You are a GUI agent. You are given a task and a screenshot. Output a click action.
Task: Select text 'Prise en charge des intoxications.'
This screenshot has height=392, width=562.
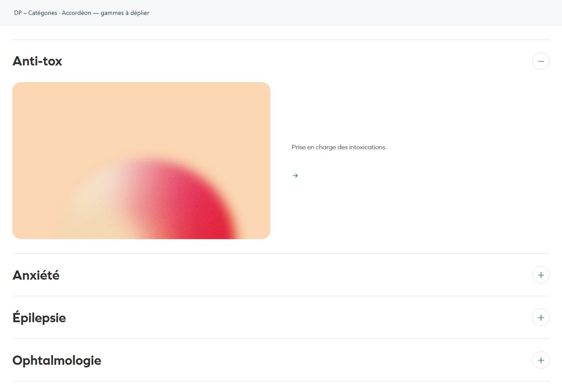(x=339, y=147)
